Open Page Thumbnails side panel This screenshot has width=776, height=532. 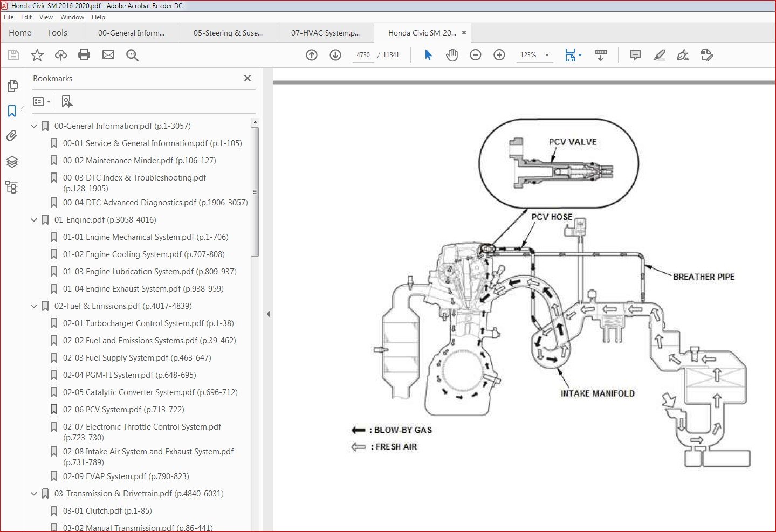point(12,86)
